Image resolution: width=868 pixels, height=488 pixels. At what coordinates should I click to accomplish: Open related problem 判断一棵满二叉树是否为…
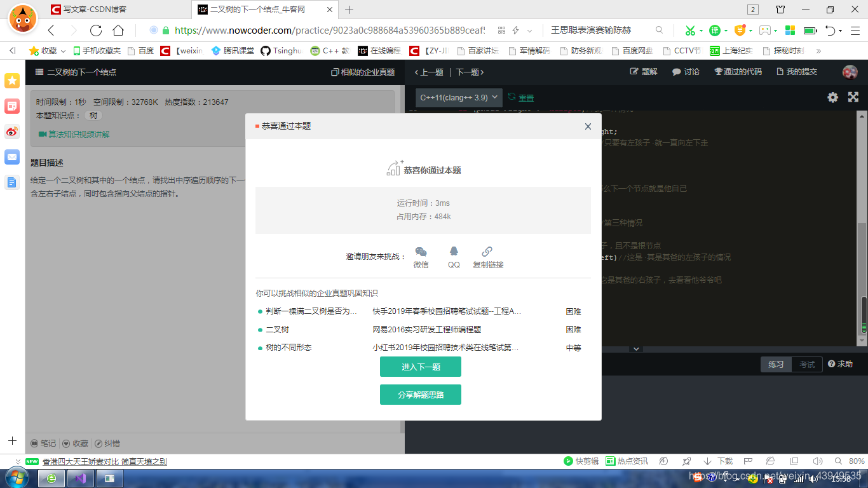click(x=311, y=311)
